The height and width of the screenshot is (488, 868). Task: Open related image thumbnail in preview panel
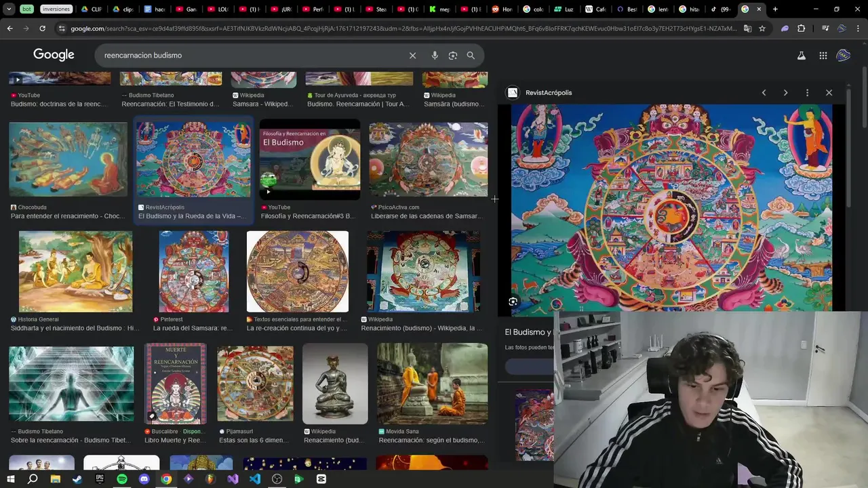pos(534,425)
